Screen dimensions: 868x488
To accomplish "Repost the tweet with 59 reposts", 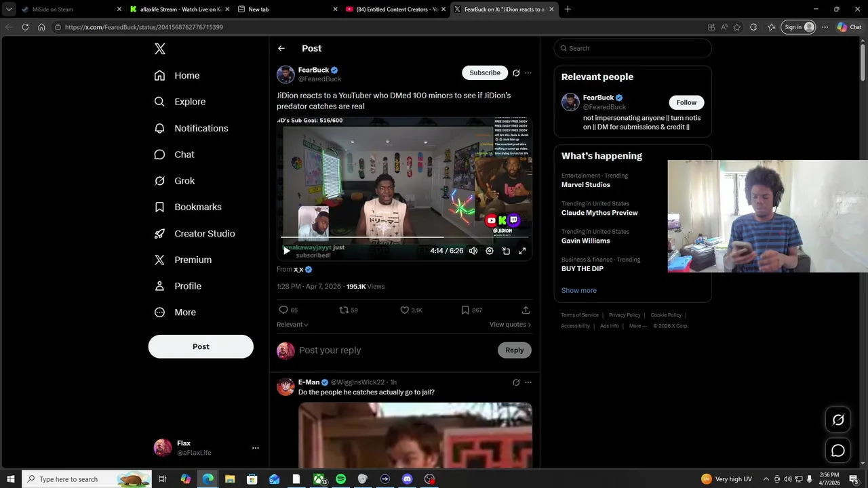I will pos(349,310).
